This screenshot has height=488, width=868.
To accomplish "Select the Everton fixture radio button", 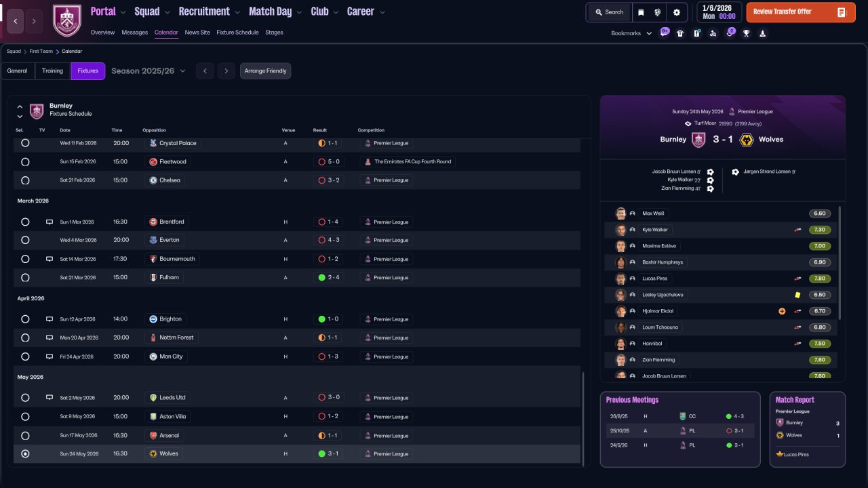I will (x=25, y=240).
